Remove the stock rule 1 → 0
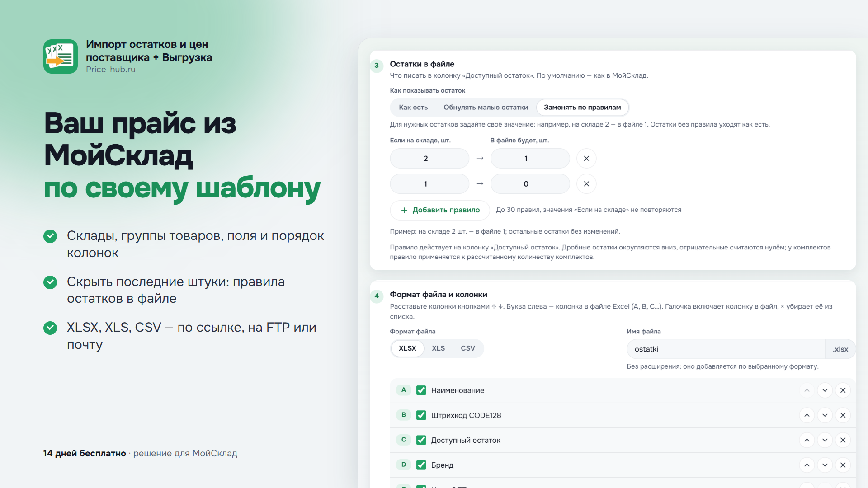868x488 pixels. coord(586,184)
